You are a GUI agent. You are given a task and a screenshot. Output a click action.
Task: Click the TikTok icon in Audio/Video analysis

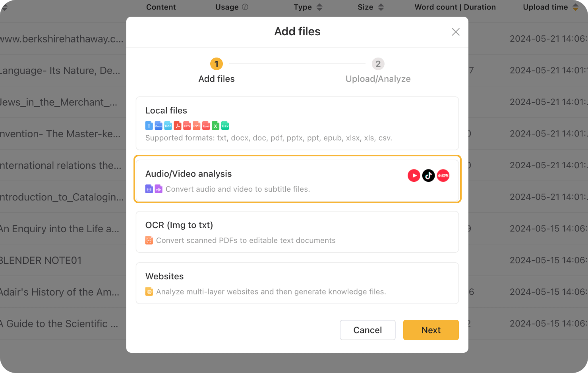pos(428,175)
